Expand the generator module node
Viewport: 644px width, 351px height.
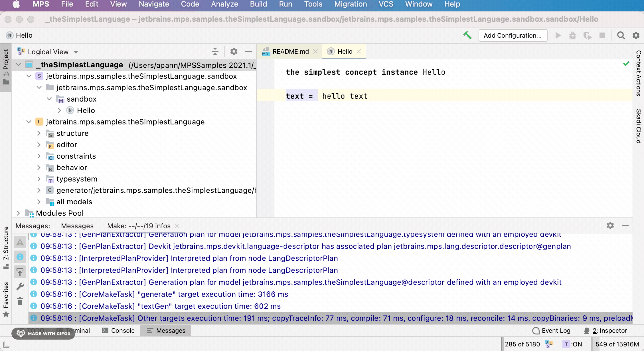pos(39,190)
